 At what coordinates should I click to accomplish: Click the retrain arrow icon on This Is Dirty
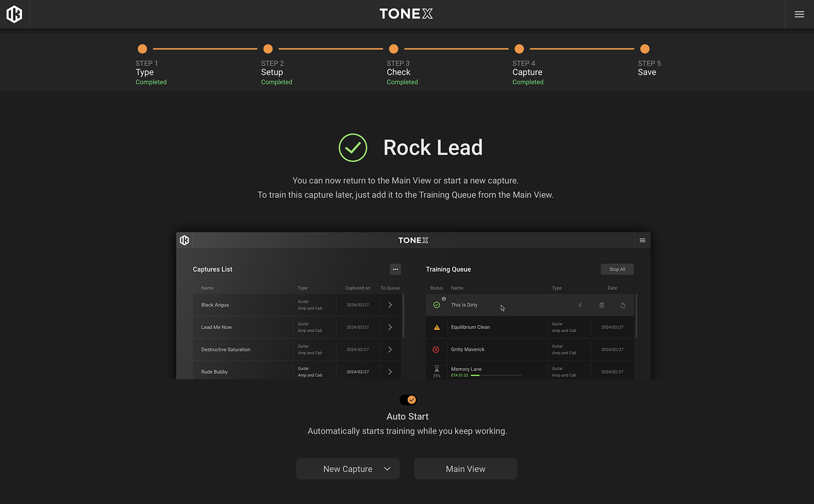tap(623, 305)
